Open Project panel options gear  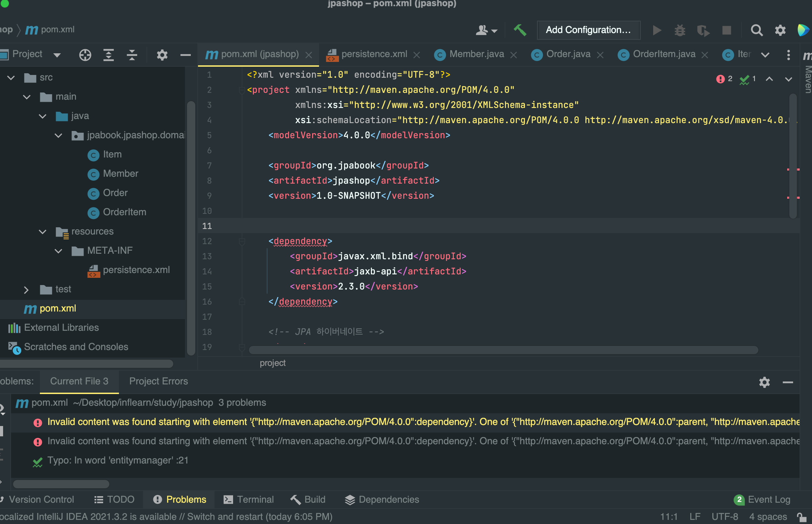[162, 55]
